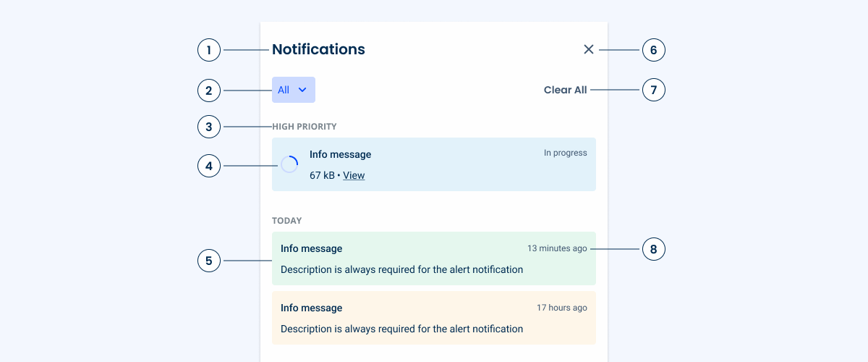The image size is (868, 362).
Task: Click the Notifications panel heading
Action: coord(318,49)
